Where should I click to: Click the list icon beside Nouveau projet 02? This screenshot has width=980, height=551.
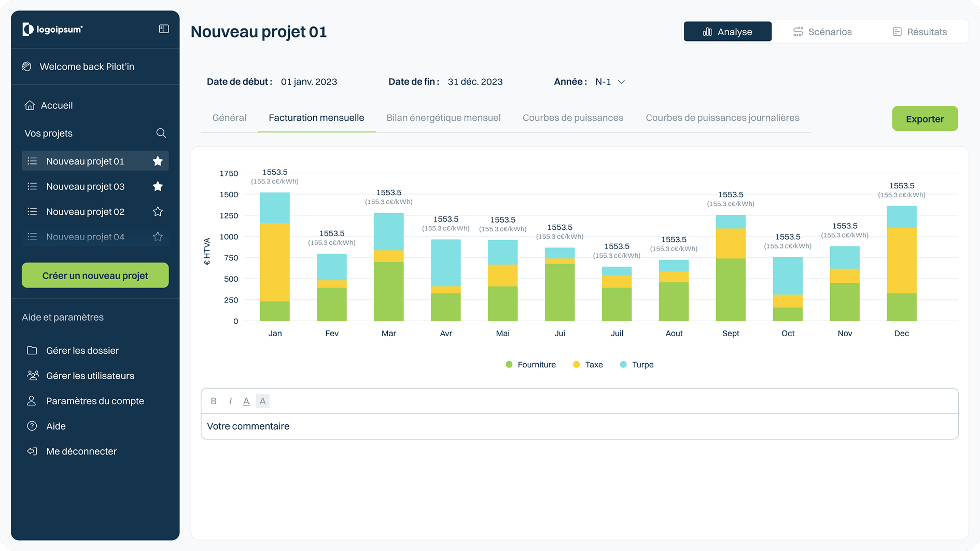[x=32, y=212]
